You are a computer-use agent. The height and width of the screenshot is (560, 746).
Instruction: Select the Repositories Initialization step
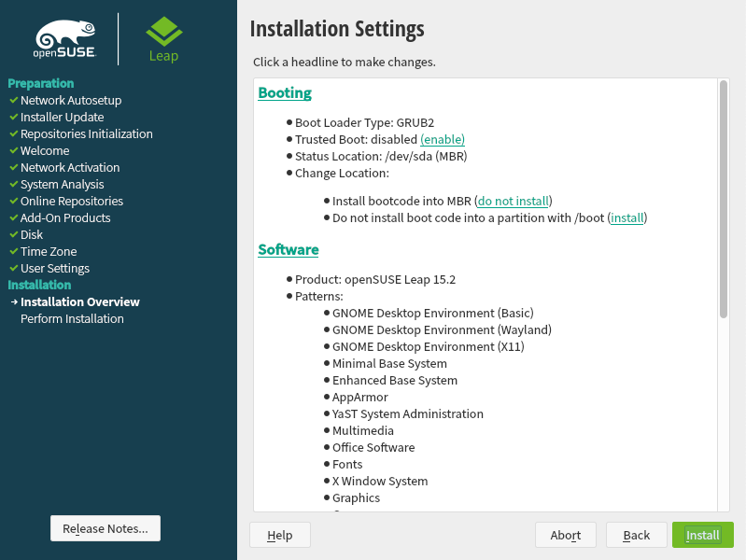(87, 133)
